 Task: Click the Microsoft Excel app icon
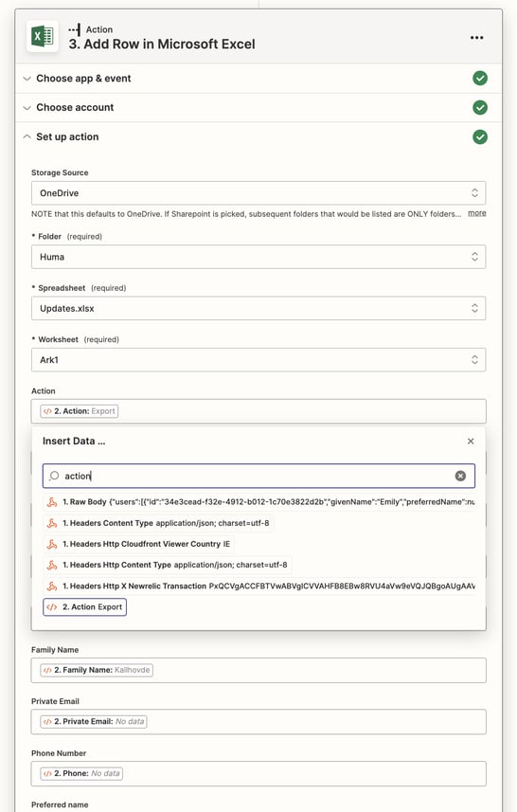coord(43,37)
